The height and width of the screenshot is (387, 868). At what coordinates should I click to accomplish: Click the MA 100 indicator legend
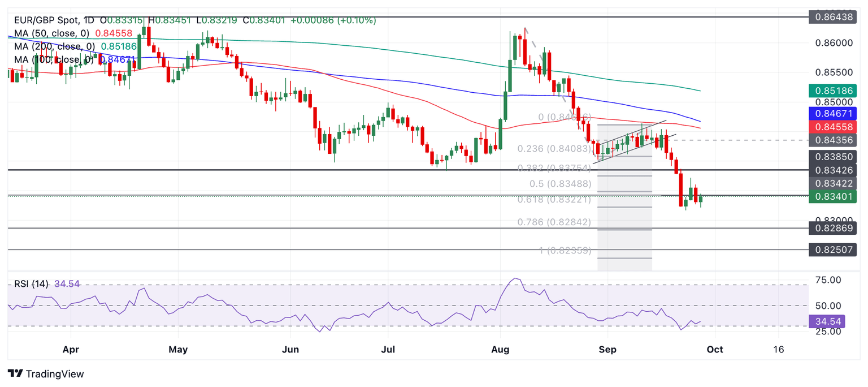[76, 59]
